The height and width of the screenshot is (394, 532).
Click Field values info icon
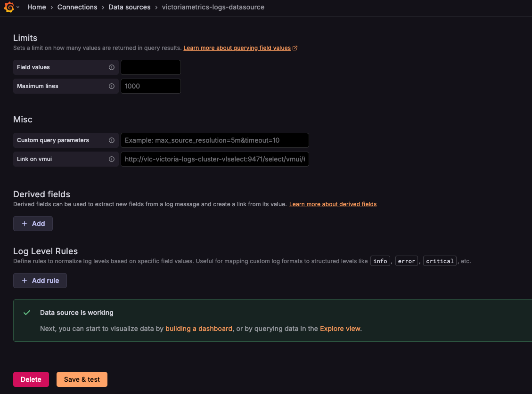[x=112, y=67]
